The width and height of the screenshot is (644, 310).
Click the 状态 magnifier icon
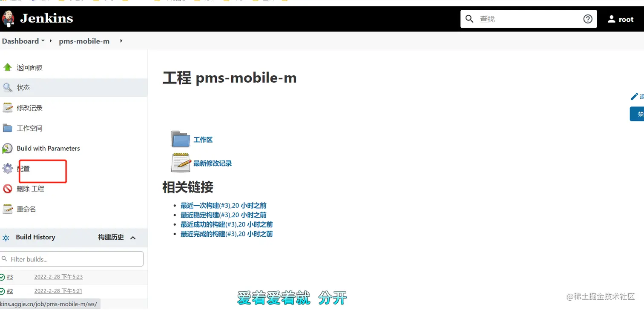coord(8,88)
